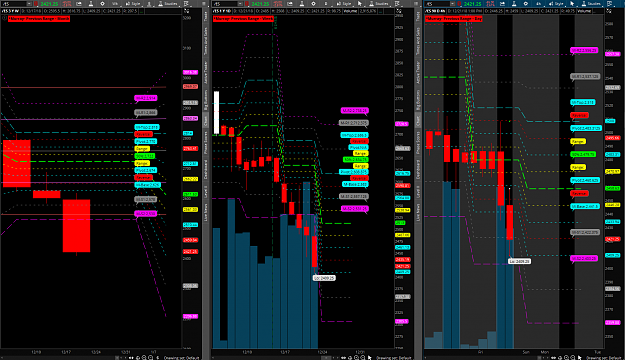This screenshot has height=360, width=625.
Task: Click red link clip icon in middle chart
Action: (247, 4)
